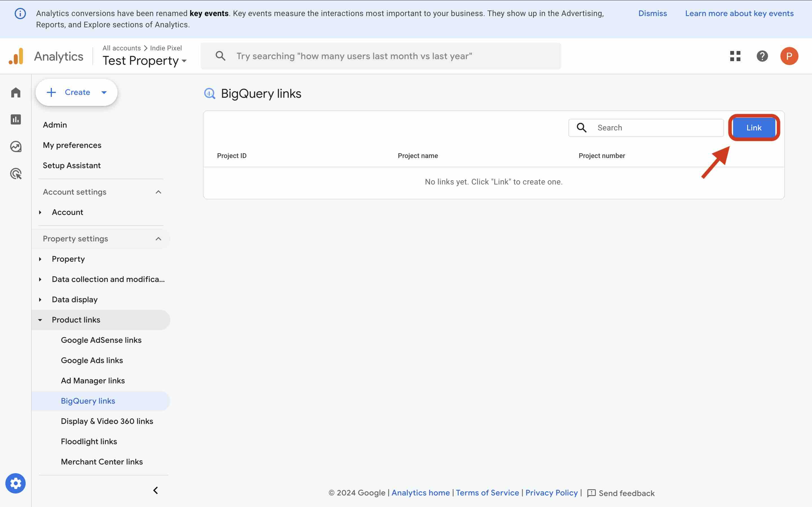
Task: Open the Test Property selector dropdown
Action: pos(144,61)
